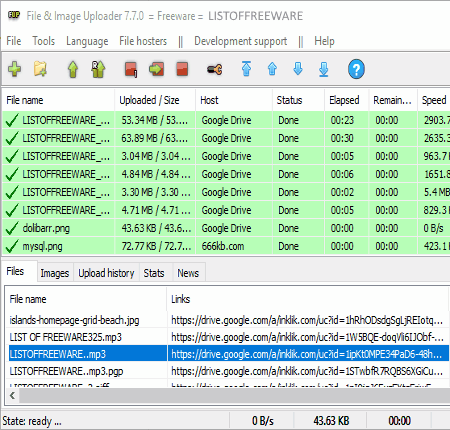
Task: Sort by upload queue File name column header
Action: pos(58,100)
